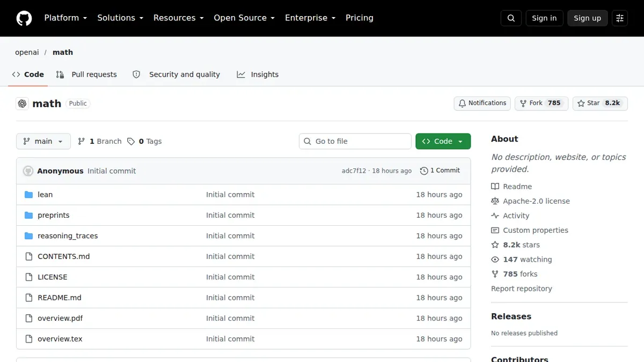This screenshot has width=644, height=362.
Task: Click the eye icon next to 147 watching
Action: click(x=495, y=260)
